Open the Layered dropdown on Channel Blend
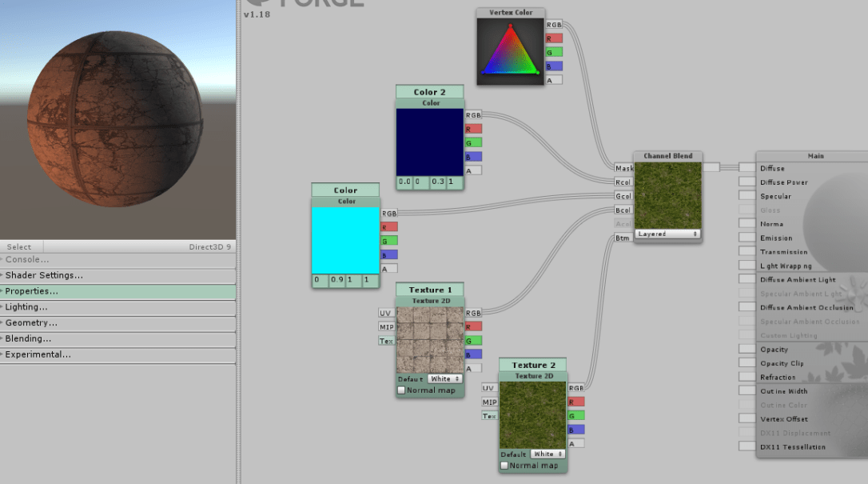 click(x=667, y=234)
